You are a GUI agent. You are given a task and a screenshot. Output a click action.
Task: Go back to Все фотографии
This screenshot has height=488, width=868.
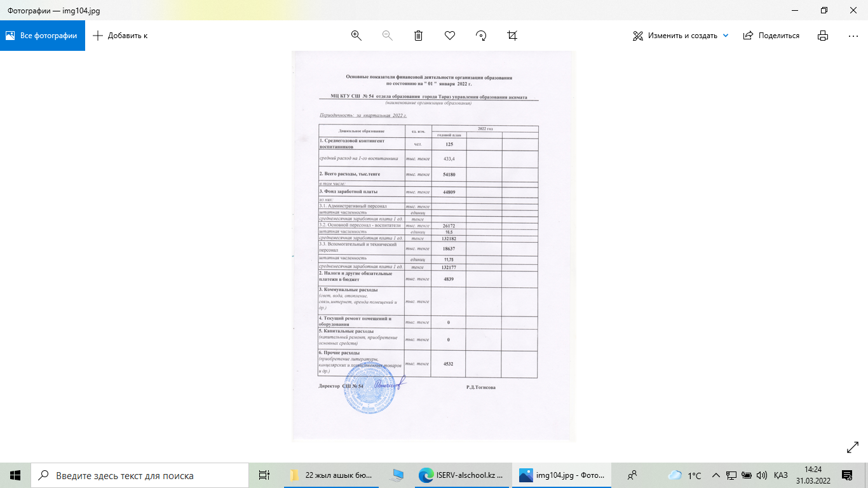tap(43, 36)
